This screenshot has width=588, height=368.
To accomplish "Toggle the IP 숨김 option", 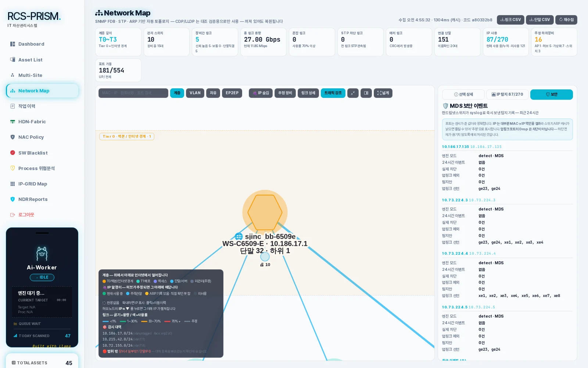I will point(261,93).
